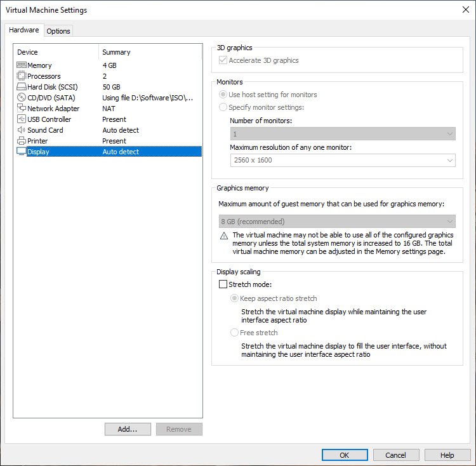
Task: Open the Number of monitors dropdown
Action: coord(343,134)
